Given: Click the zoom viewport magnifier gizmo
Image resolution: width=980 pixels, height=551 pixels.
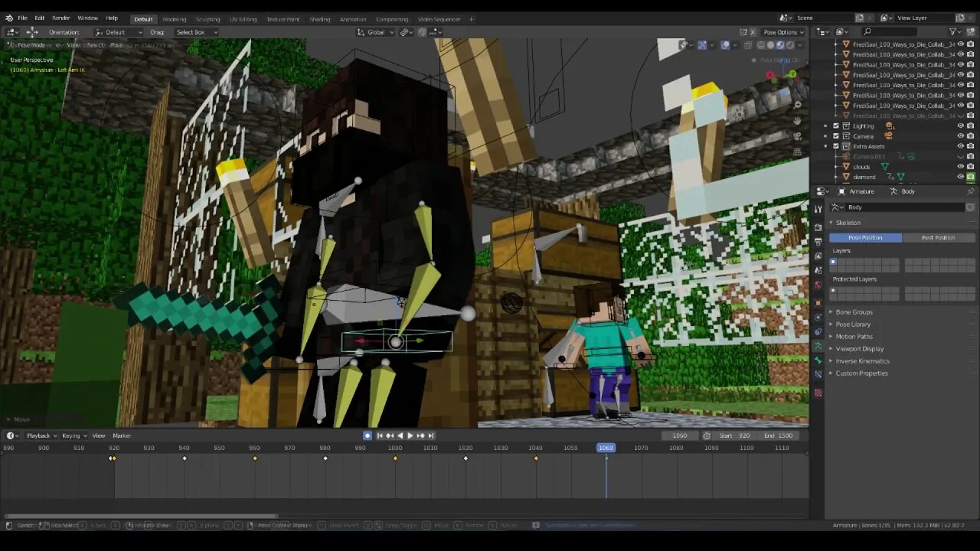Looking at the screenshot, I should click(797, 105).
